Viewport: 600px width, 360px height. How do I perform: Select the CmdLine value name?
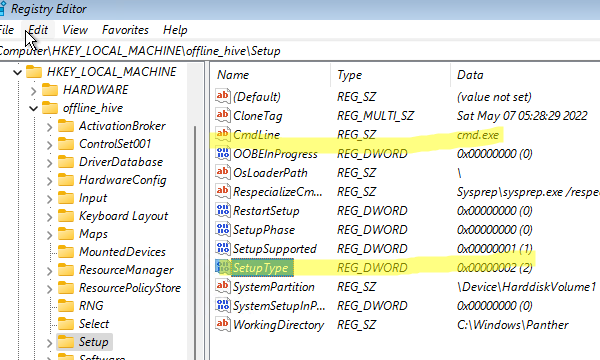pyautogui.click(x=256, y=135)
